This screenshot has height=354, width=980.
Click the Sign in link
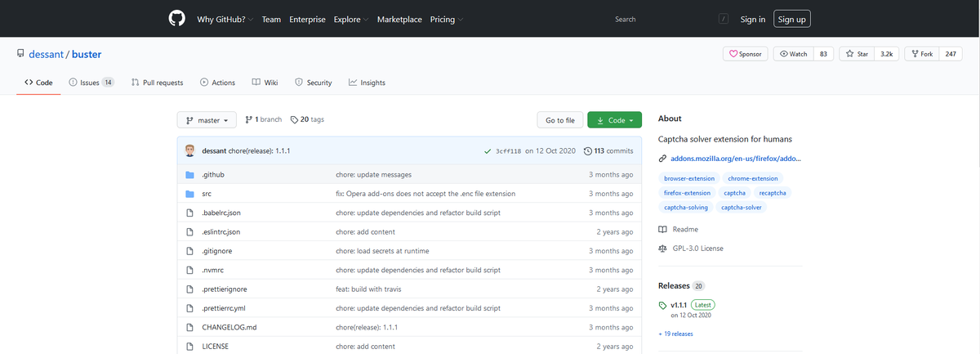point(753,20)
